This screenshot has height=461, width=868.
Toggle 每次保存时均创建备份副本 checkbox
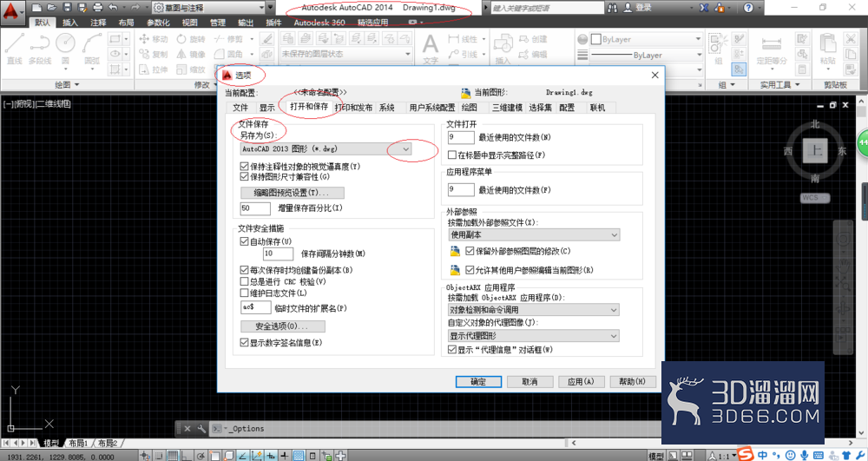(x=244, y=270)
